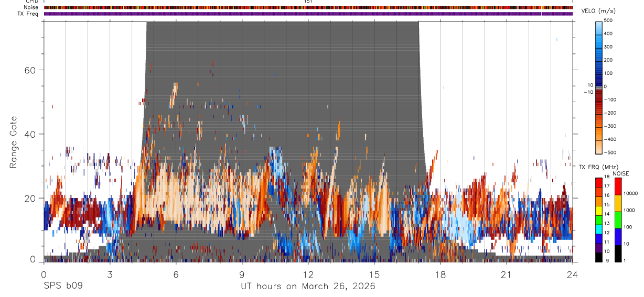Click the 21 tick on UT hours axis

(x=506, y=274)
